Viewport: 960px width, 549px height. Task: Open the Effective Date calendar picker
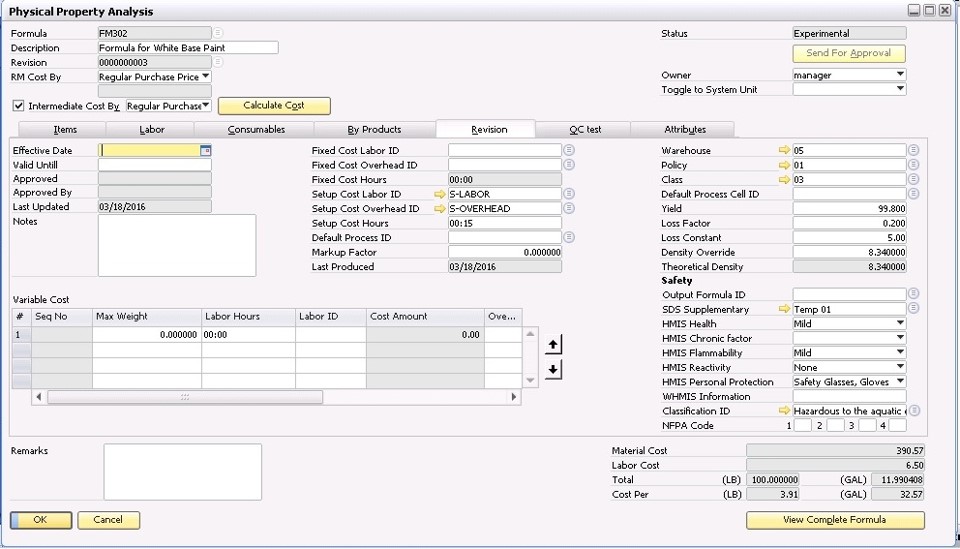(x=206, y=151)
